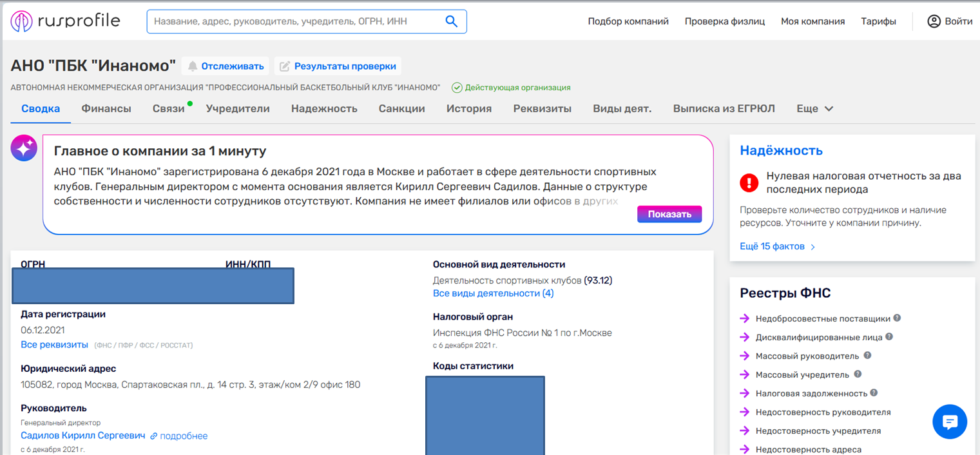
Task: Click arrow icon before Недостоверность адреса
Action: 745,449
